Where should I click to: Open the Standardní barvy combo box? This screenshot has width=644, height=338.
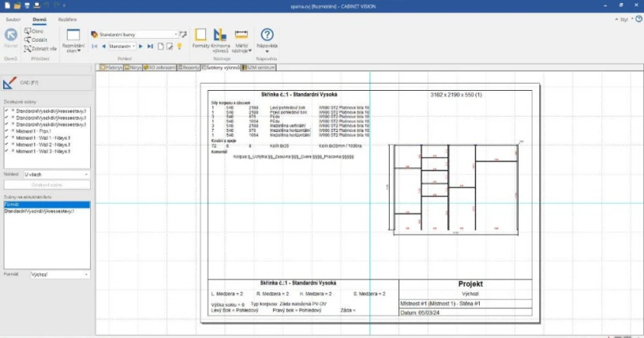coord(134,35)
